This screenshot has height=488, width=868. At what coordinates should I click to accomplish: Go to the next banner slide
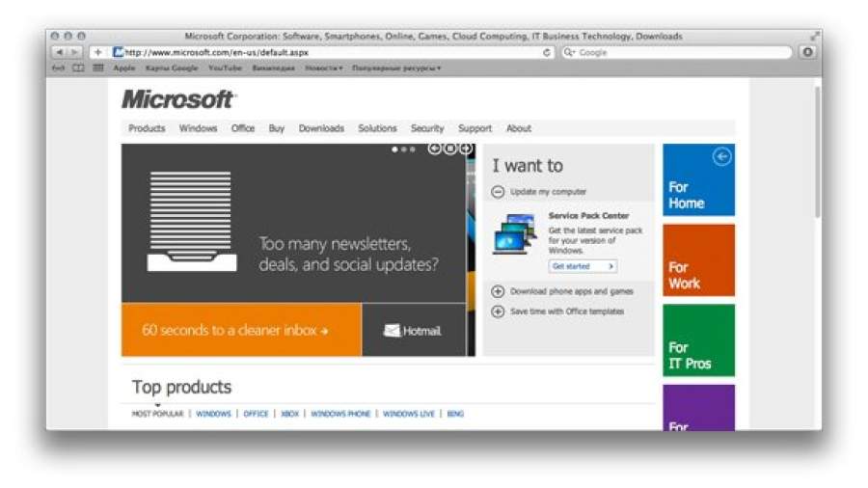click(466, 149)
